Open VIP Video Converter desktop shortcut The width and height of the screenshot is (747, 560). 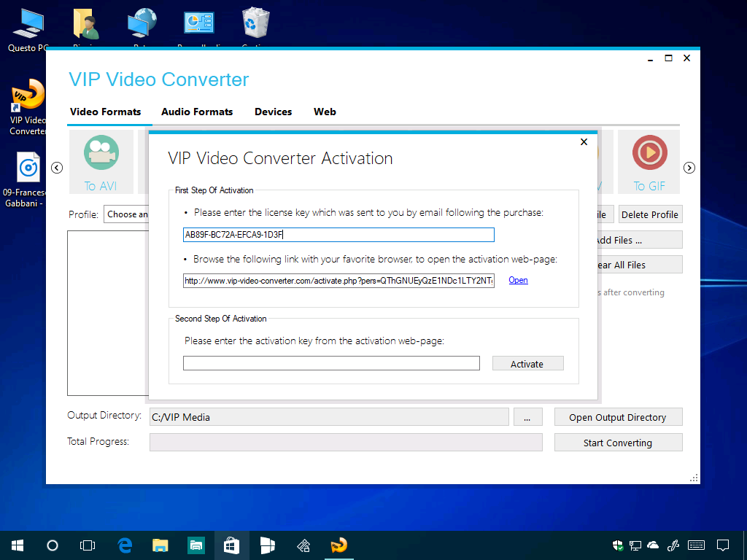28,107
